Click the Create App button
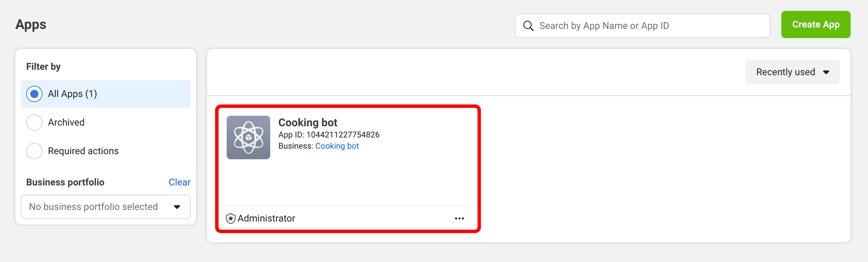Screen dimensions: 868x262 816,25
